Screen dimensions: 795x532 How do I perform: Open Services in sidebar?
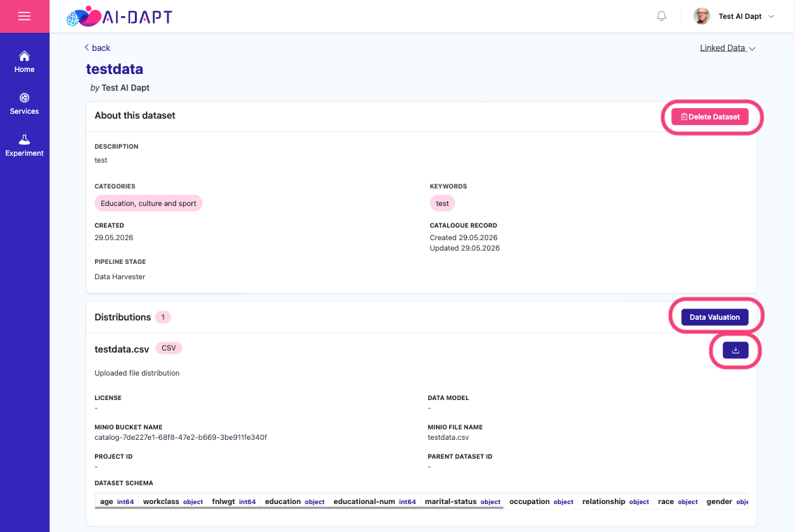pos(24,104)
